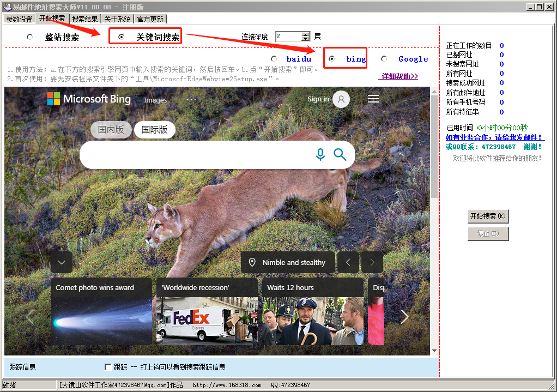Click the 所有邮件地址 label
The height and width of the screenshot is (392, 557).
click(465, 93)
